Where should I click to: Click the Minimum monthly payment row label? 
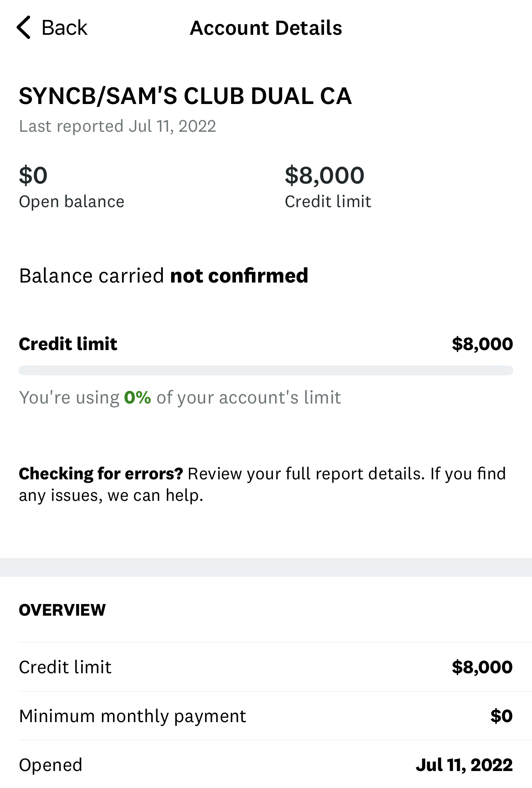pos(133,716)
